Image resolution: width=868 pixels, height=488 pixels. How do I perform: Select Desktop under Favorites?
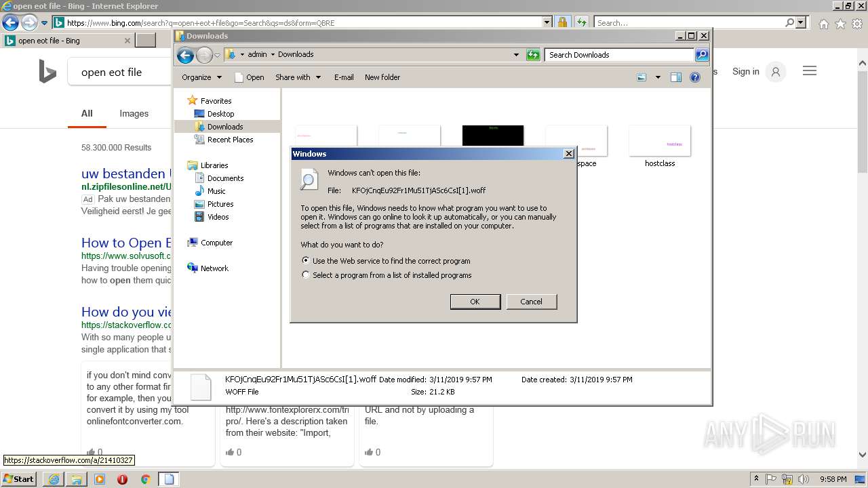[220, 114]
